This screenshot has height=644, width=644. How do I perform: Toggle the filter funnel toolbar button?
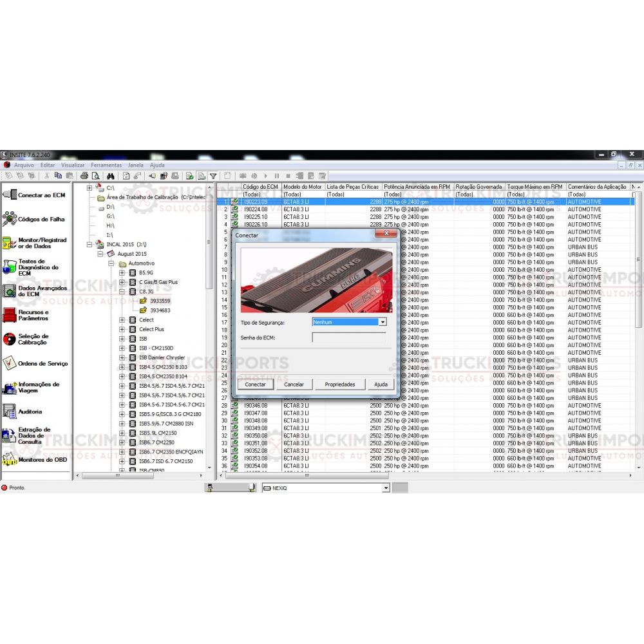point(213,176)
